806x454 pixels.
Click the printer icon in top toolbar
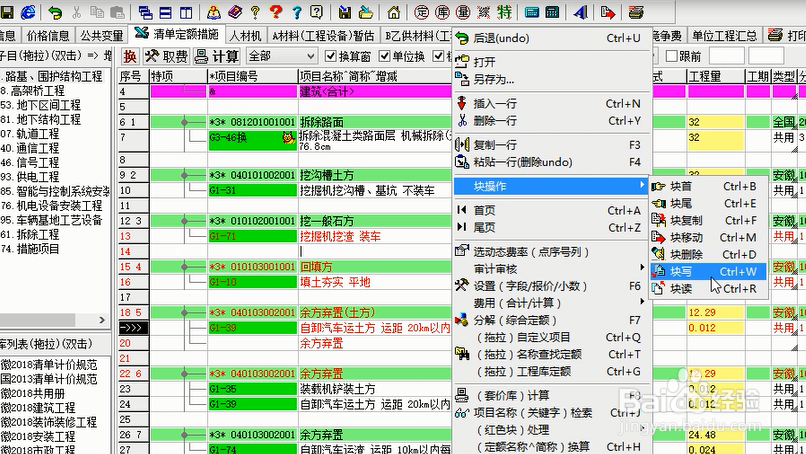[636, 12]
